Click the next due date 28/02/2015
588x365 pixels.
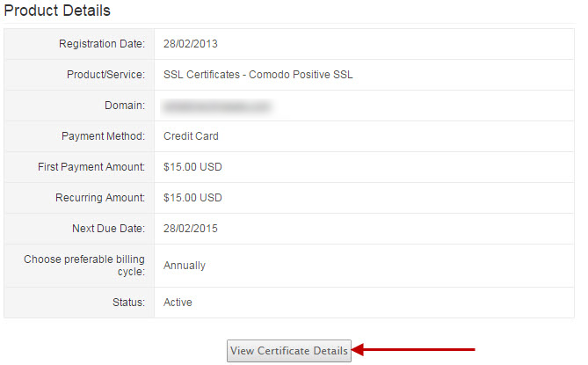191,229
